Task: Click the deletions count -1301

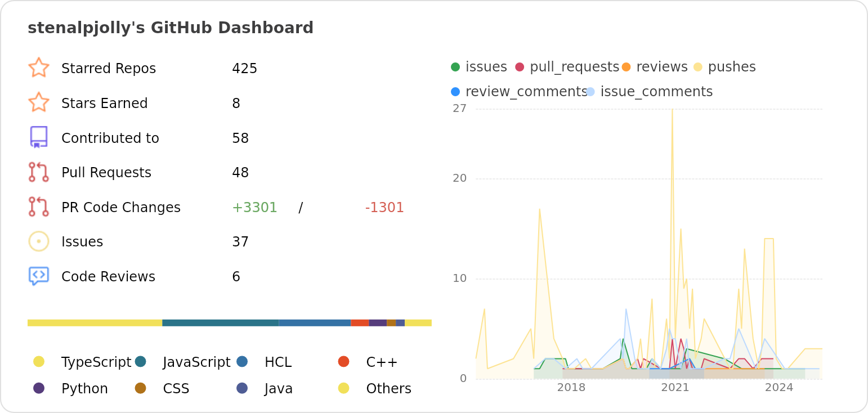Action: tap(384, 208)
